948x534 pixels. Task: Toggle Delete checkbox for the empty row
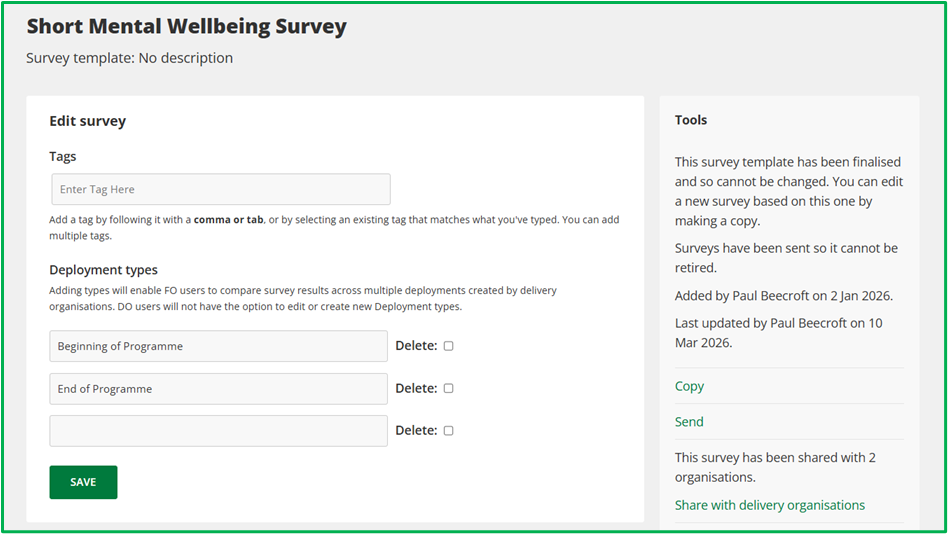click(448, 431)
